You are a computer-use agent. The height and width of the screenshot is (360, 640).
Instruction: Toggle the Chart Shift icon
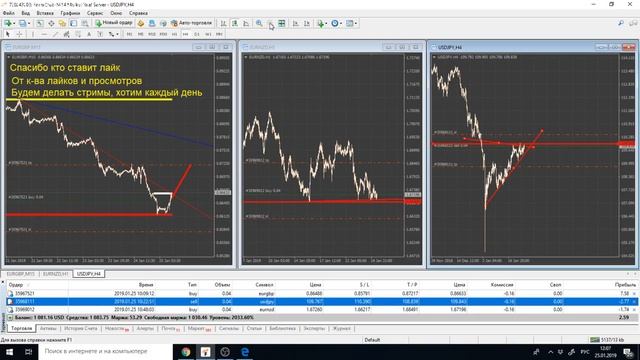(307, 23)
